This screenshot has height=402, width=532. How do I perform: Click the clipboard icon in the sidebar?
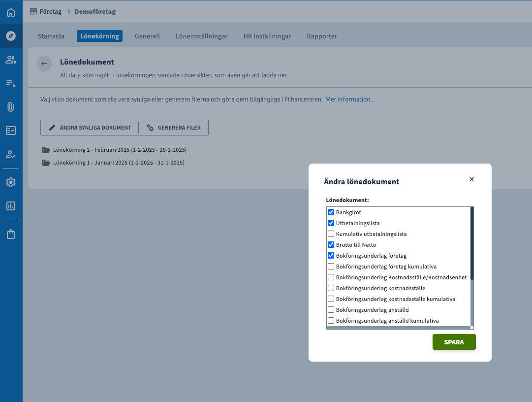pos(11,234)
